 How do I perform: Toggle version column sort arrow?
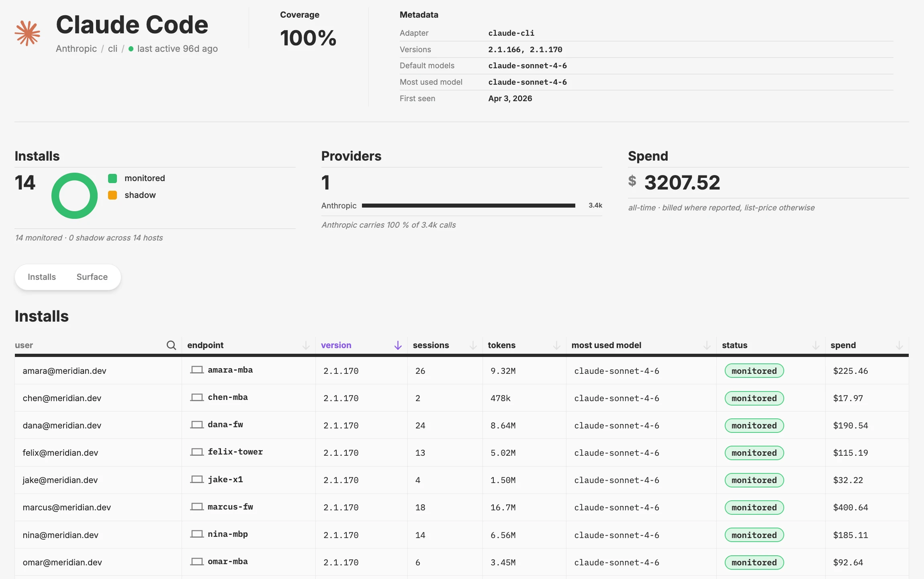click(398, 345)
